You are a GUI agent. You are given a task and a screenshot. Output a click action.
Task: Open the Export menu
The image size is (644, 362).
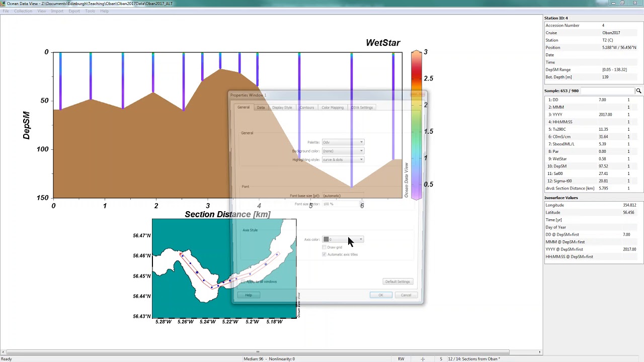(x=74, y=11)
